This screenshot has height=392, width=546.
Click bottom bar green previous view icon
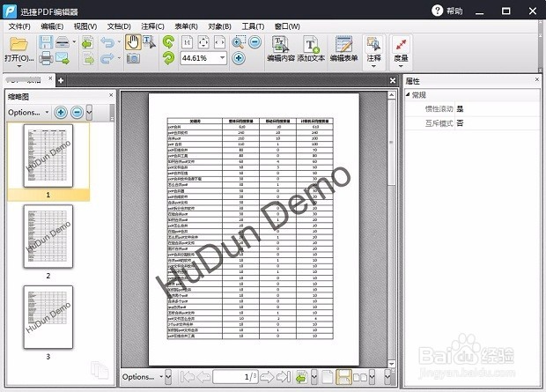(301, 377)
